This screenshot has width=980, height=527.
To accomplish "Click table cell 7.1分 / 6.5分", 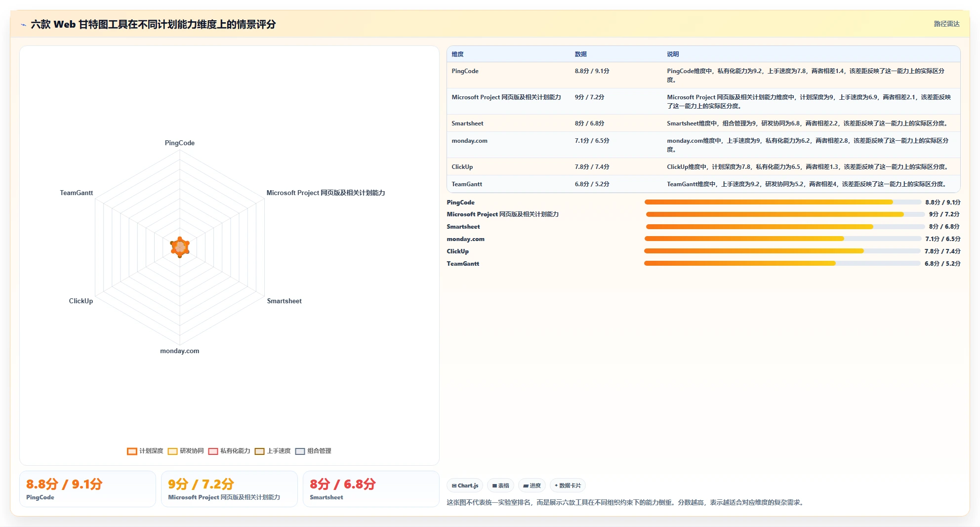I will click(592, 141).
